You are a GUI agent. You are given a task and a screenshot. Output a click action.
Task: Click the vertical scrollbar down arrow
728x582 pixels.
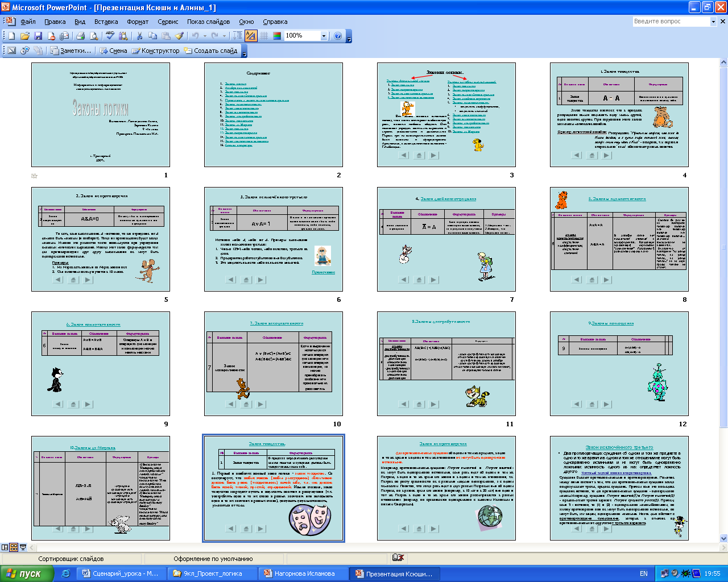pos(723,538)
